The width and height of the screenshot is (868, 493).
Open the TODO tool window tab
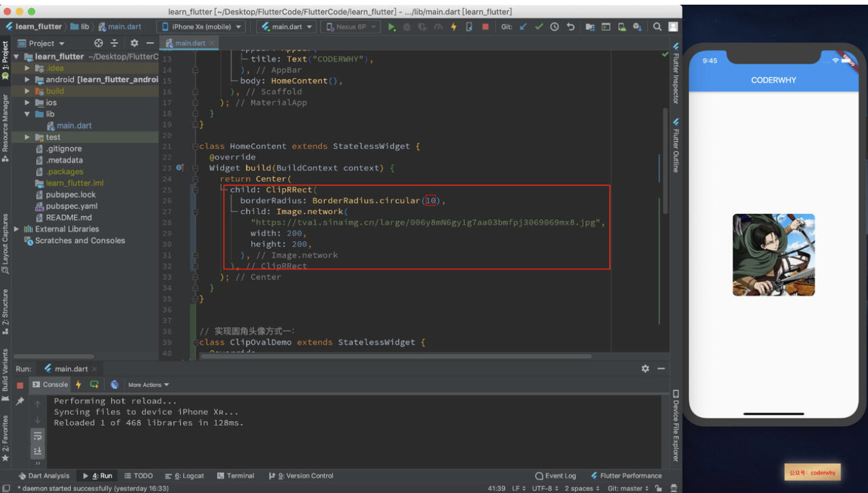pos(139,476)
